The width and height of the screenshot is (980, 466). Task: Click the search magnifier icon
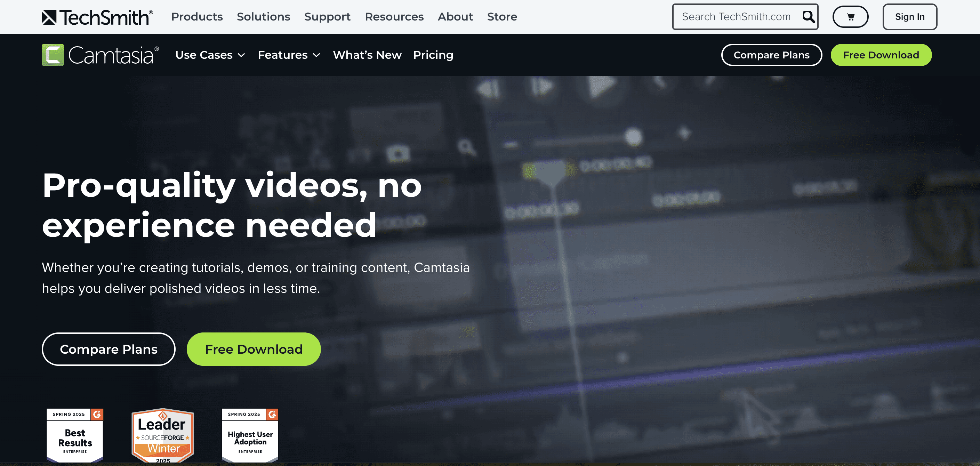[x=809, y=17]
